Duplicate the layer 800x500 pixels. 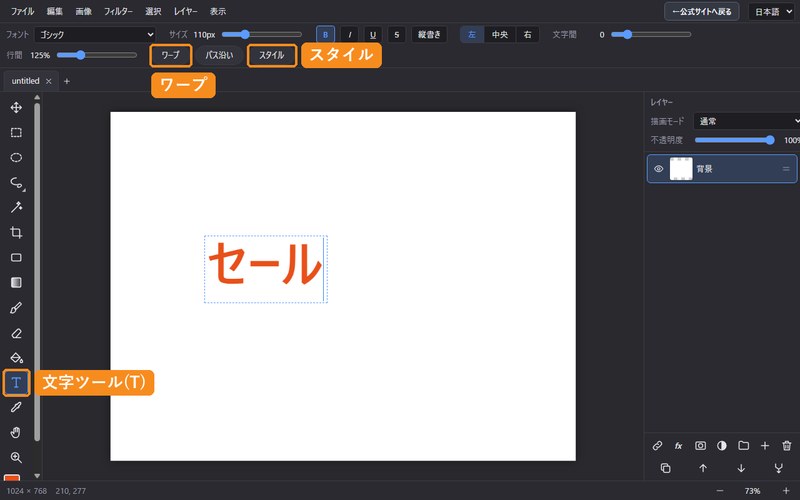pyautogui.click(x=665, y=468)
